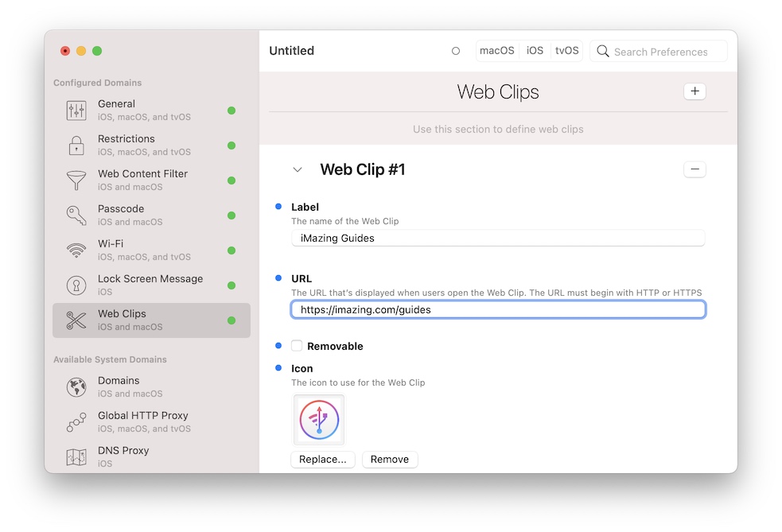Click the Lock Screen Message icon
The height and width of the screenshot is (532, 782).
(x=76, y=285)
